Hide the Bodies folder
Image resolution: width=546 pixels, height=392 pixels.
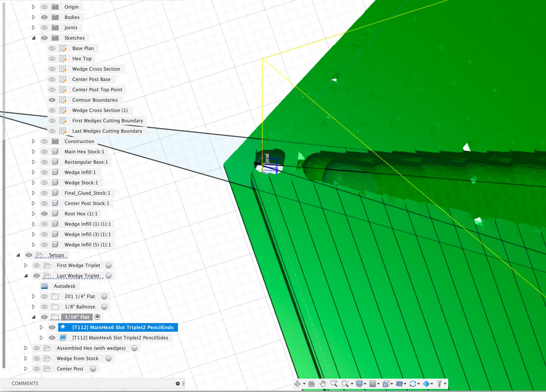[44, 17]
